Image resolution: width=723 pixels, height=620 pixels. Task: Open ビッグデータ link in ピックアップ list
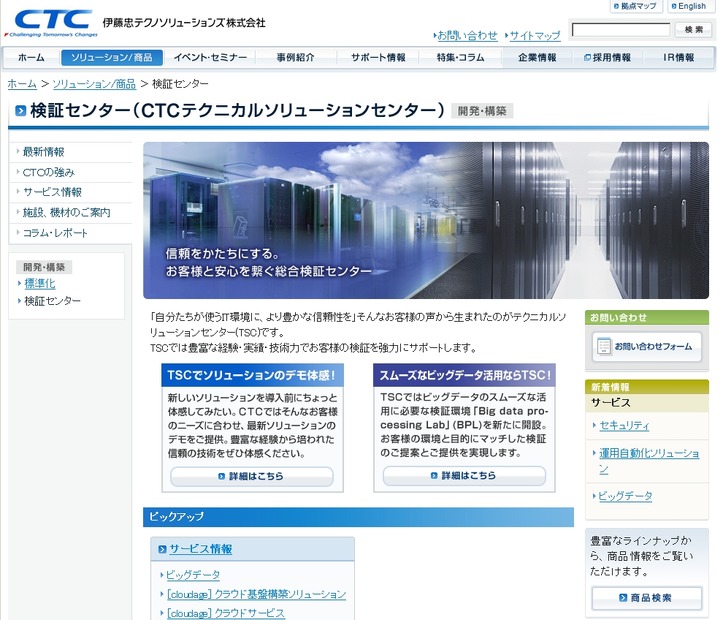click(x=193, y=575)
